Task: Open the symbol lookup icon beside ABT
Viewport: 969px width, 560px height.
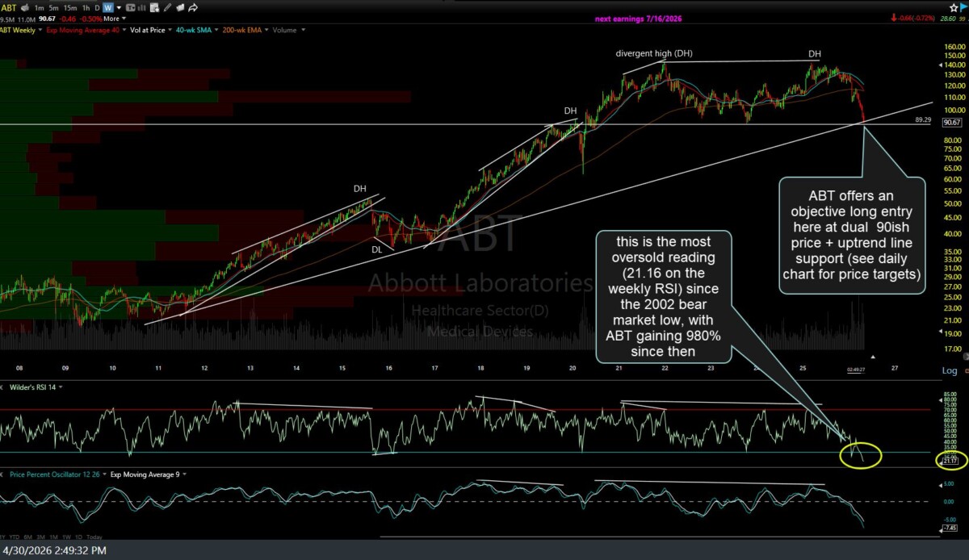Action: click(x=25, y=7)
